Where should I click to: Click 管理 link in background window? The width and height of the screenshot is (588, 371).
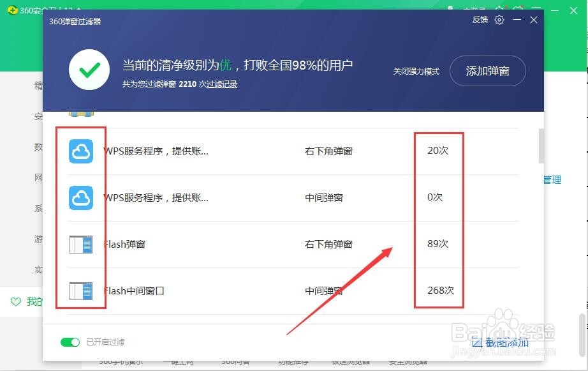[x=553, y=180]
